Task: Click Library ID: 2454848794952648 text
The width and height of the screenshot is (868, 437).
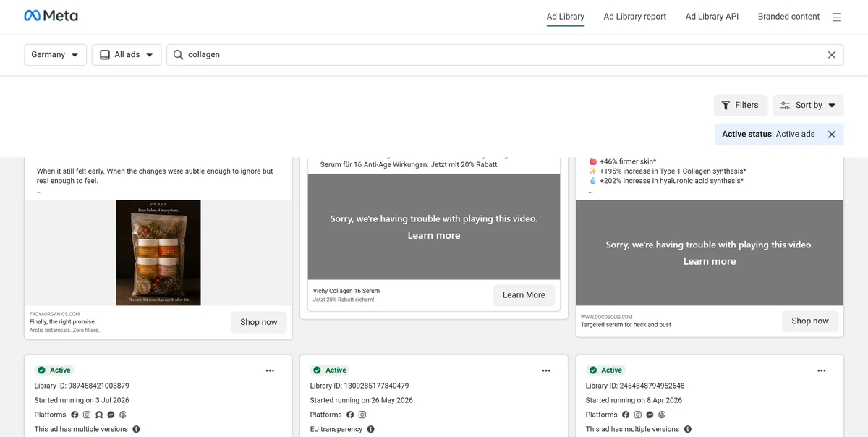Action: (x=635, y=386)
